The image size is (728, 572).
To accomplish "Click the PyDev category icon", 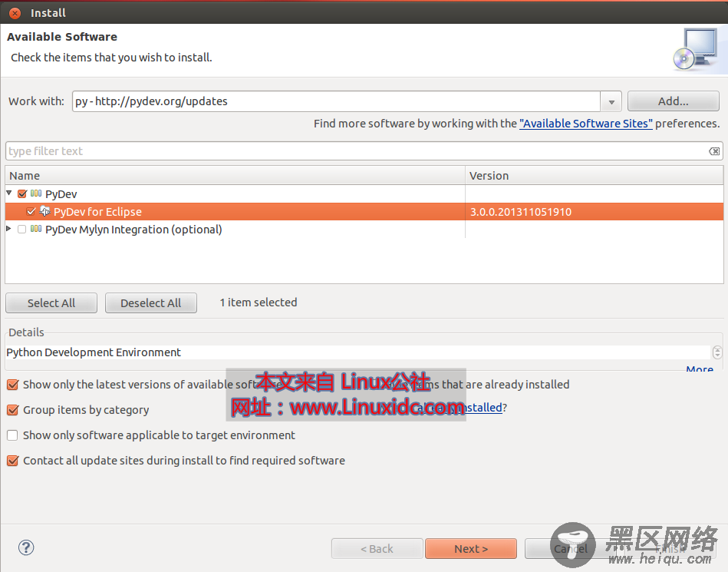I will coord(36,193).
